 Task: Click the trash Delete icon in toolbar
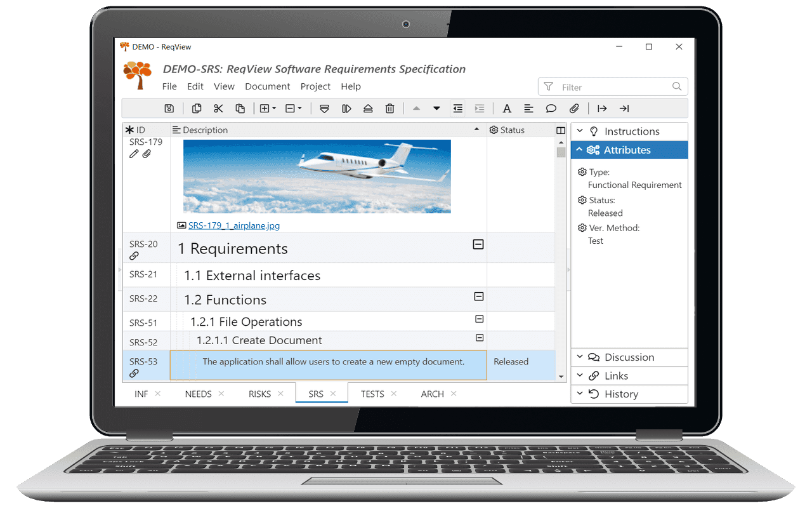pos(390,109)
